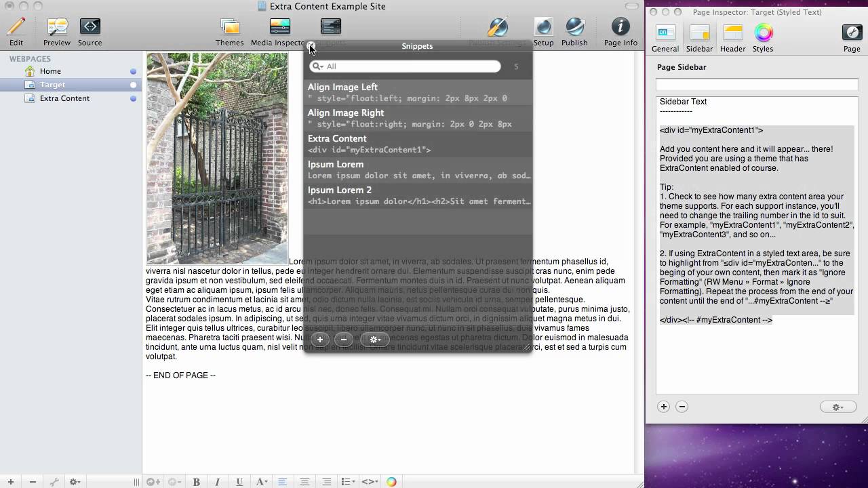Click the iron gate photo thumbnail
868x488 pixels.
point(217,159)
